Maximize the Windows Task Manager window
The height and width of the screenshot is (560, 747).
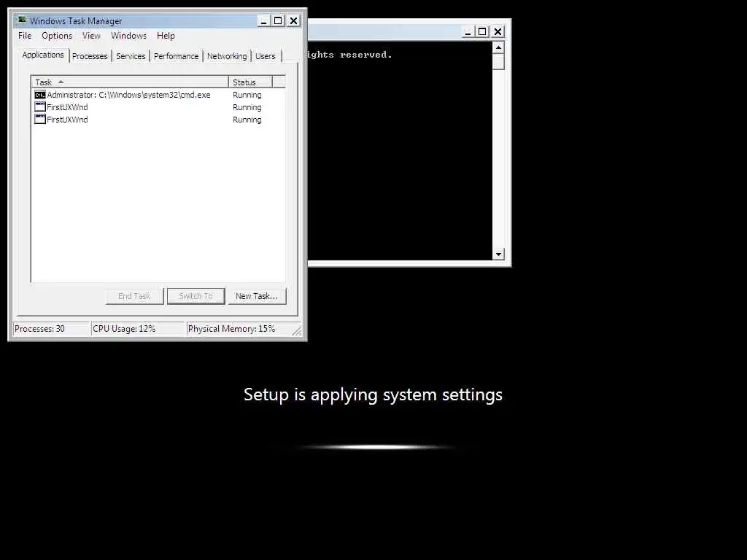click(278, 20)
